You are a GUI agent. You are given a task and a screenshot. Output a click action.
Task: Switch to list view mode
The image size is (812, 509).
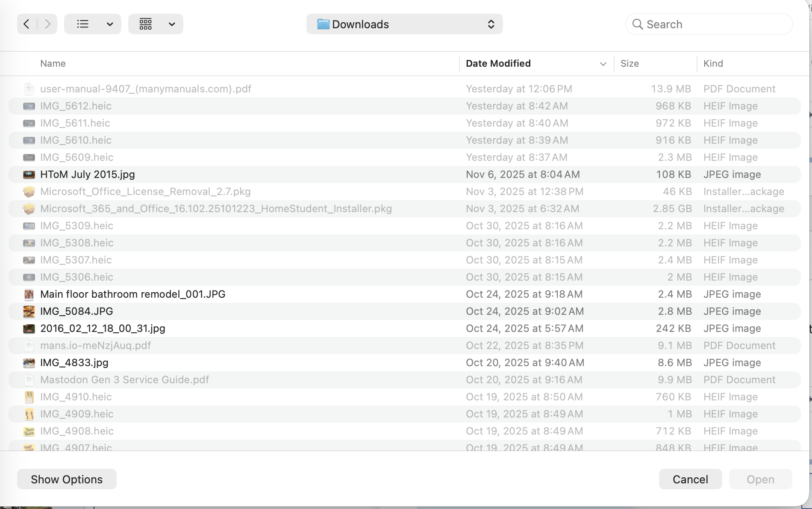pos(82,24)
